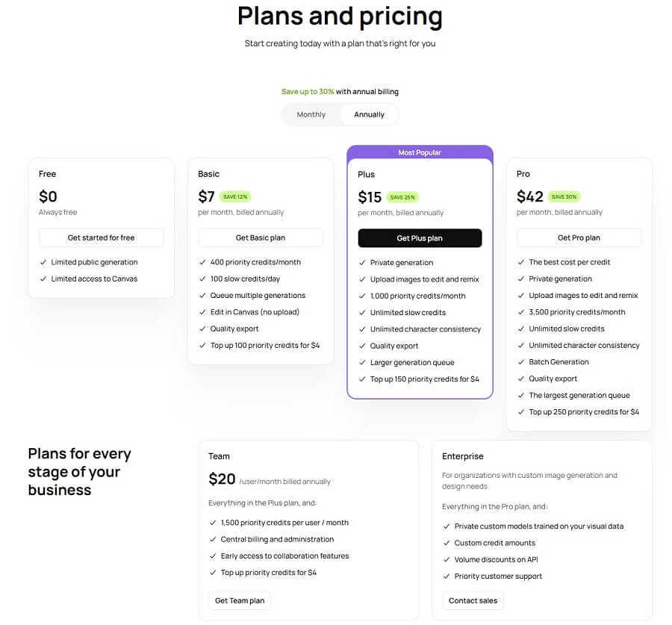
Task: Click the Get Team plan button
Action: 239,600
